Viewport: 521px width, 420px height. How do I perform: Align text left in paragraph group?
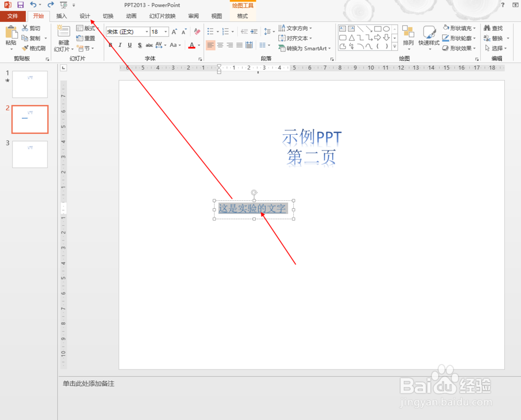click(210, 45)
